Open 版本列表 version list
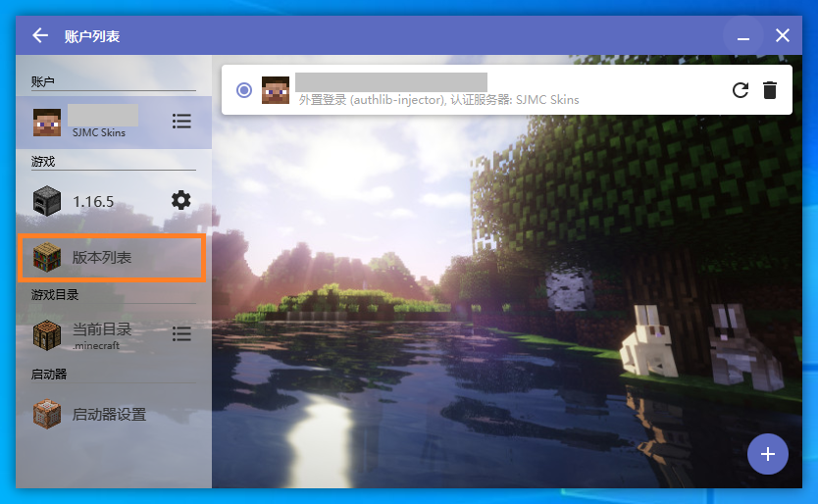The width and height of the screenshot is (818, 504). click(112, 258)
